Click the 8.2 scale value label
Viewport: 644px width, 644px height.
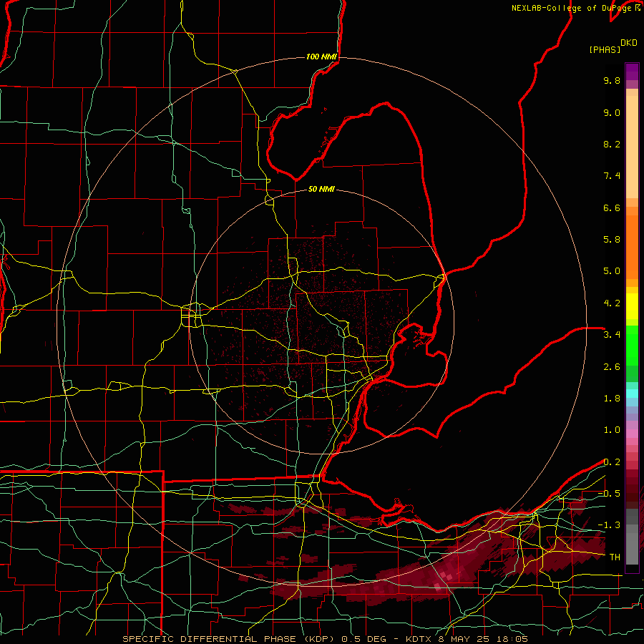click(x=612, y=144)
